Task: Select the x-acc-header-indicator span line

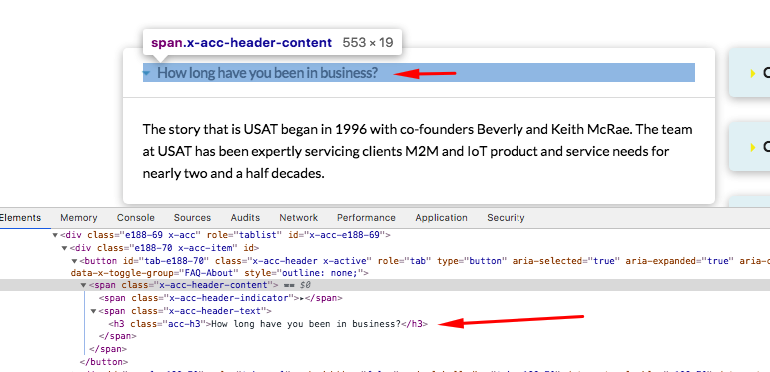Action: [220, 298]
